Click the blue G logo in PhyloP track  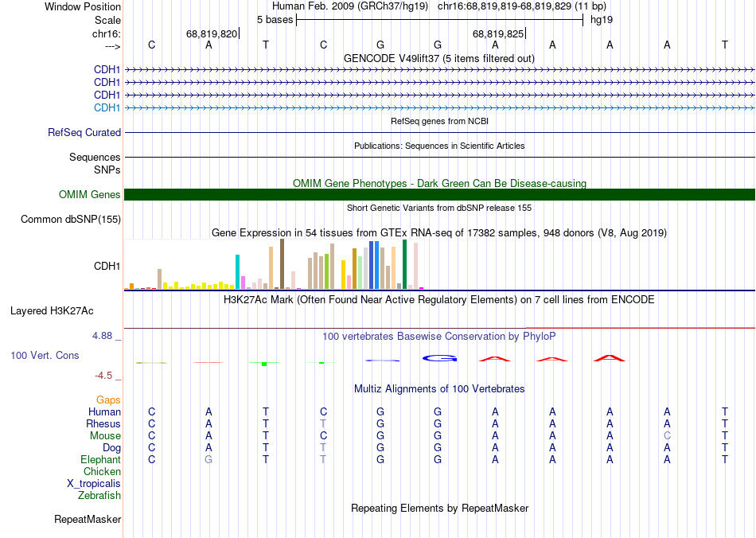439,358
